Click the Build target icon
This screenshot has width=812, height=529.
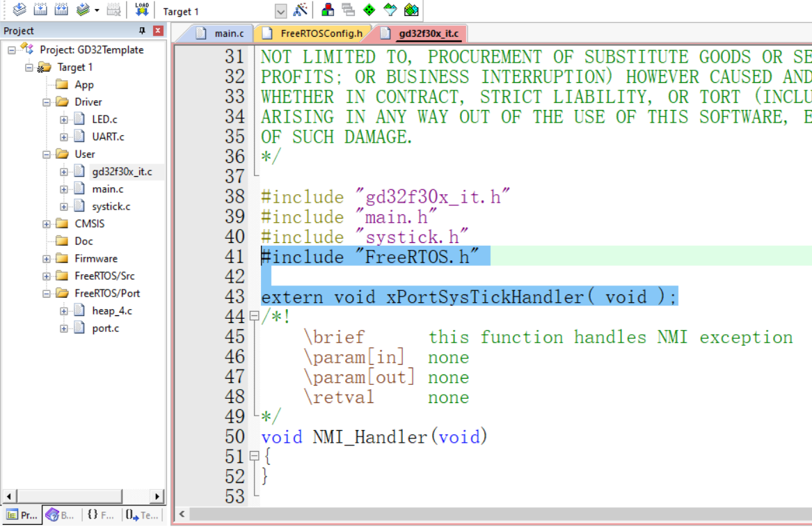pos(40,9)
